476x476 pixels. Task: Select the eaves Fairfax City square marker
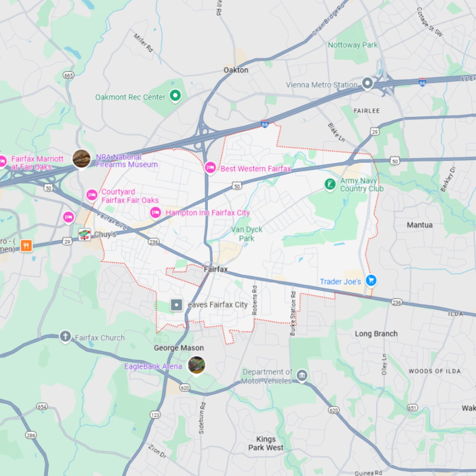(x=176, y=305)
